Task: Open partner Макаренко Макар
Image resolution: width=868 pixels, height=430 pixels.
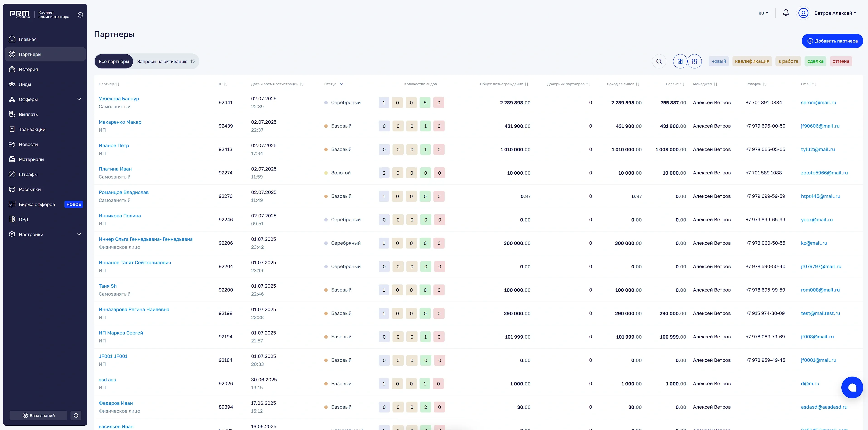Action: 120,122
